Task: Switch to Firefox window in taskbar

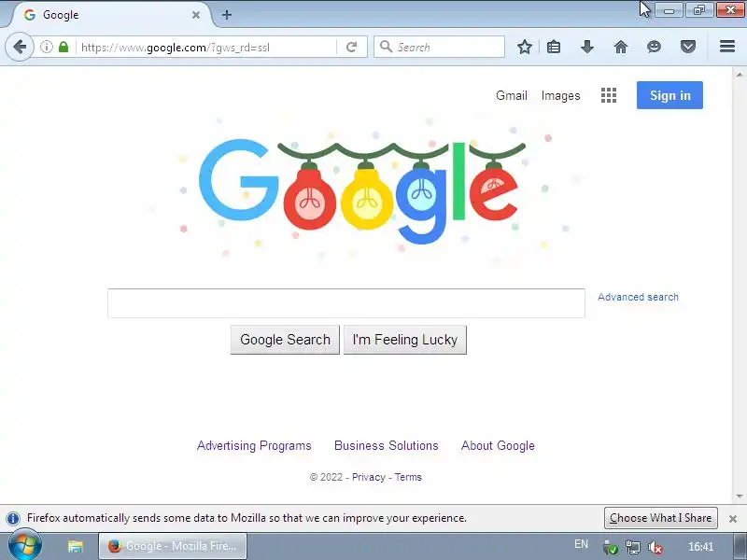Action: click(173, 546)
